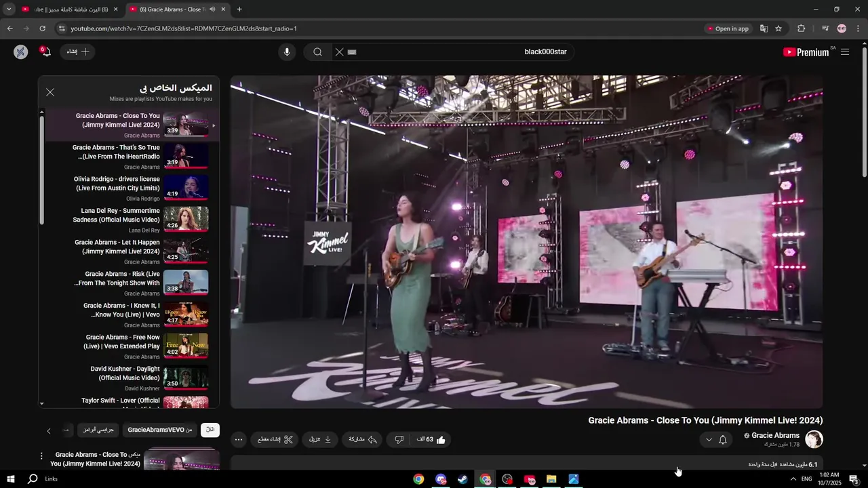Close the mix playlist panel

(50, 92)
